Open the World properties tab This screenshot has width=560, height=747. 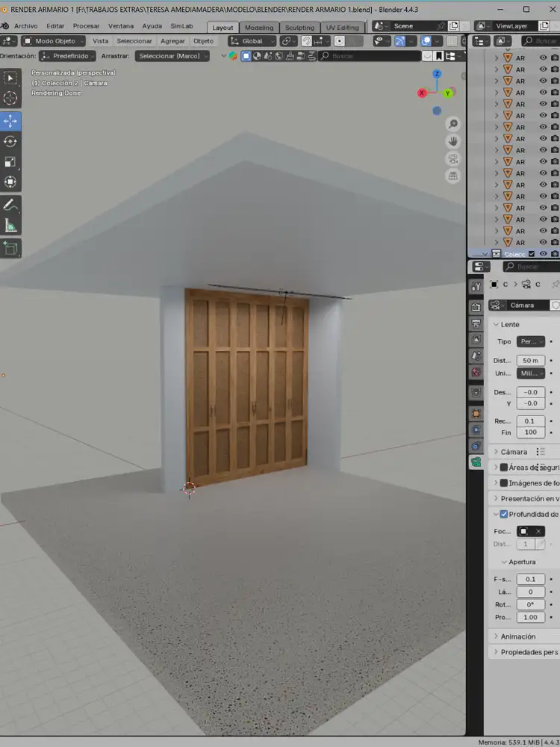point(476,372)
